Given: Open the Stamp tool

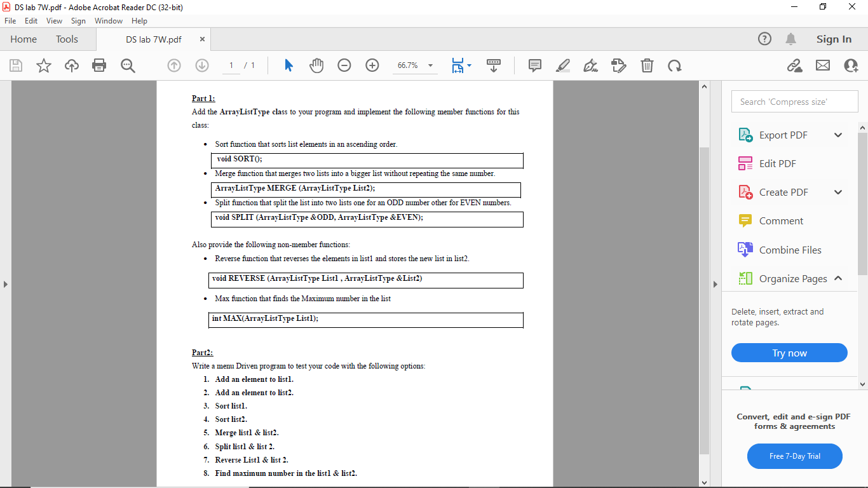Looking at the screenshot, I should pyautogui.click(x=619, y=65).
